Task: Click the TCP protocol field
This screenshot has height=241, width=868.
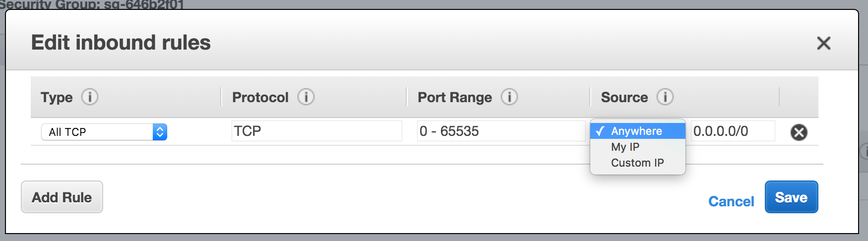Action: click(x=316, y=131)
